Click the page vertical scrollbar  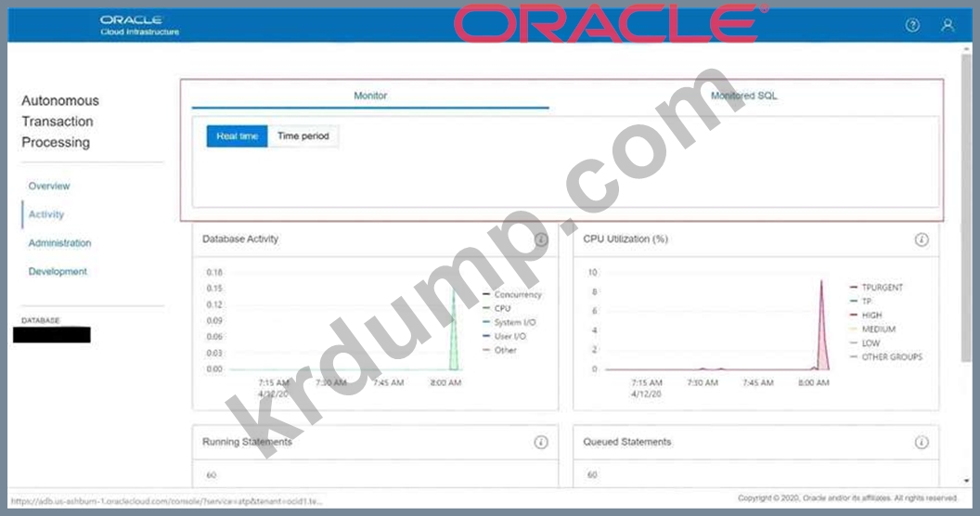967,206
